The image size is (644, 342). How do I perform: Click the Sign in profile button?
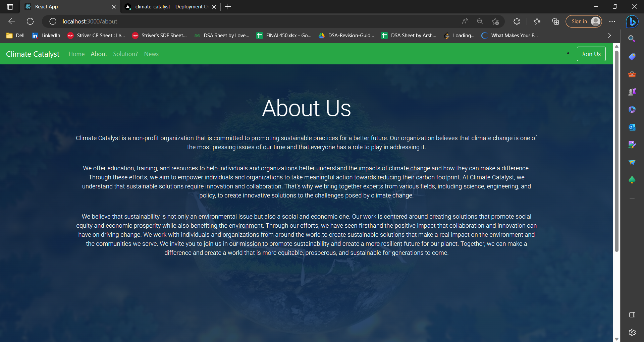584,21
